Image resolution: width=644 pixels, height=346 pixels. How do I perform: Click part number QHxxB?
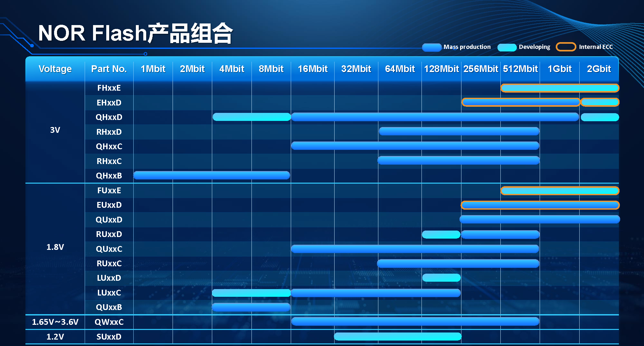(109, 176)
